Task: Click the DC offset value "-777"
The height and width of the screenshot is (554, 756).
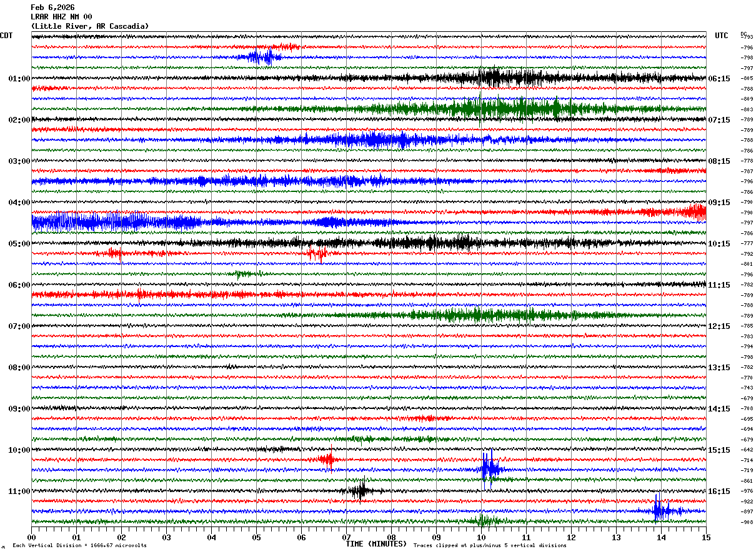Action: click(x=747, y=244)
